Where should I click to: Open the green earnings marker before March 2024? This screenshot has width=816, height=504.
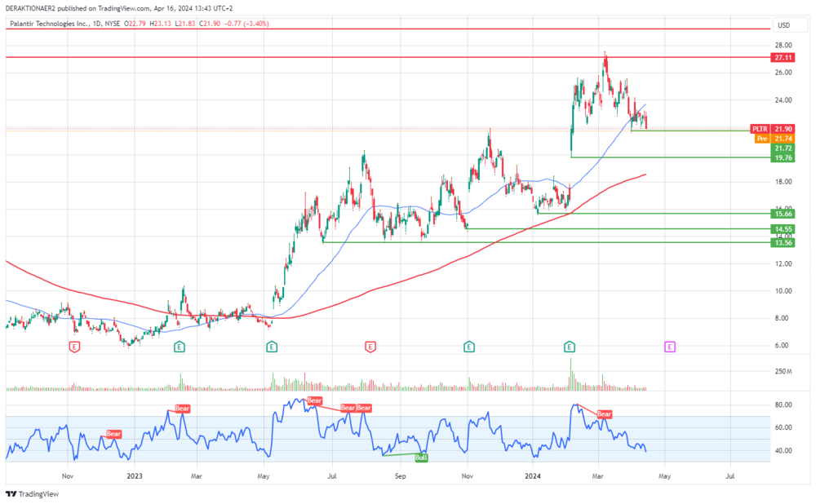coord(570,347)
